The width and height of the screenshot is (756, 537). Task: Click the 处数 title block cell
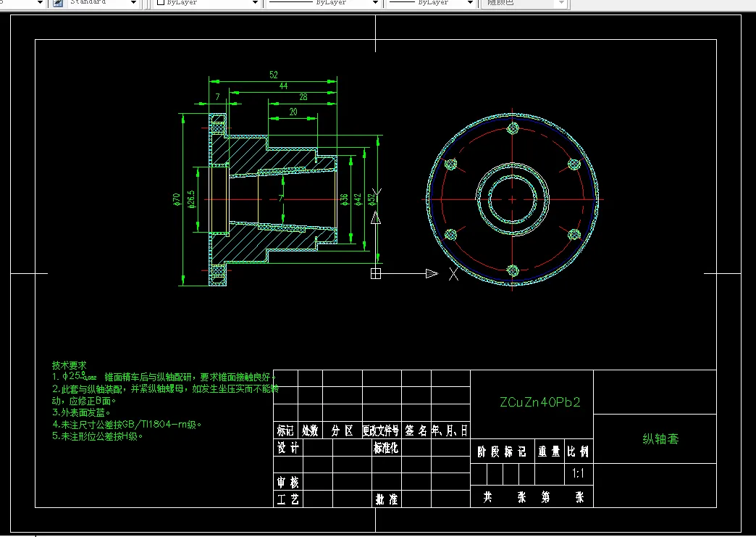(310, 430)
